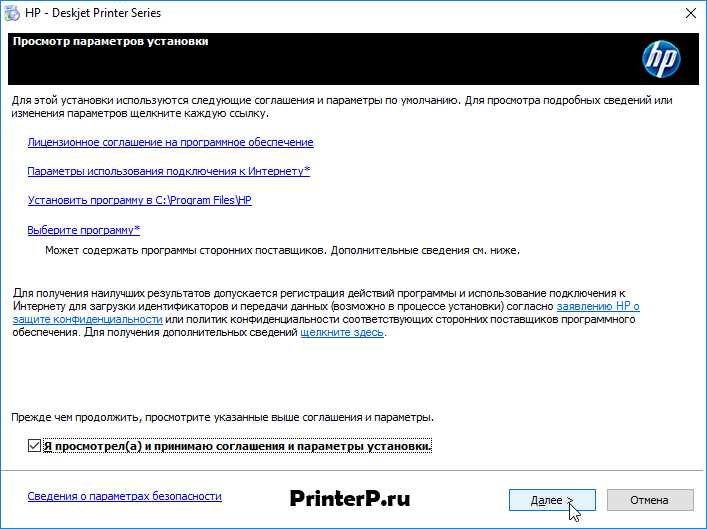Open 'Параметры использования подключения к Интернету' link
Screen dimensions: 707x529
point(168,172)
